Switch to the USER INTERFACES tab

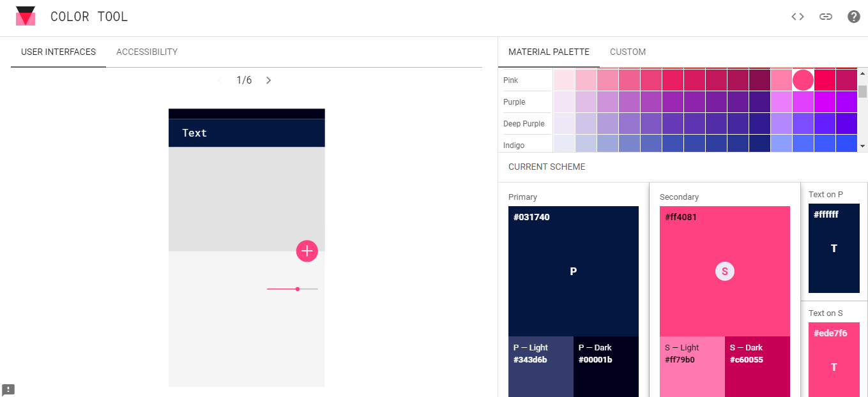[57, 52]
